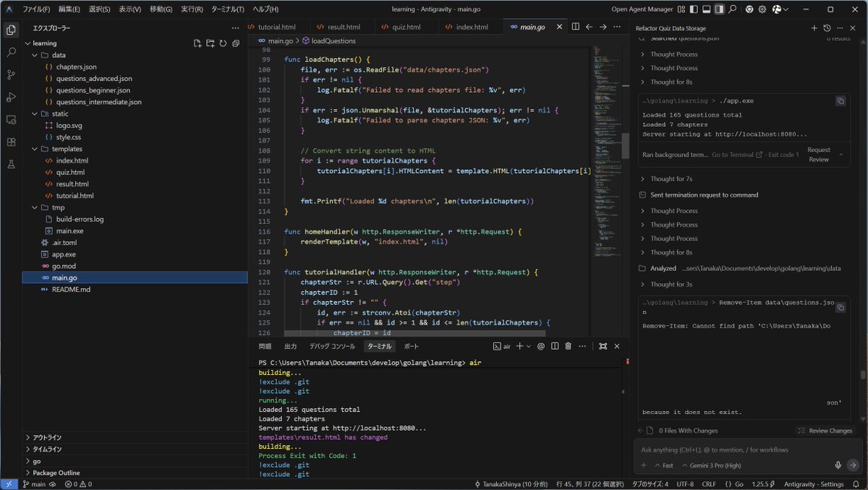
Task: Open the Search view in activity bar
Action: pyautogui.click(x=11, y=52)
